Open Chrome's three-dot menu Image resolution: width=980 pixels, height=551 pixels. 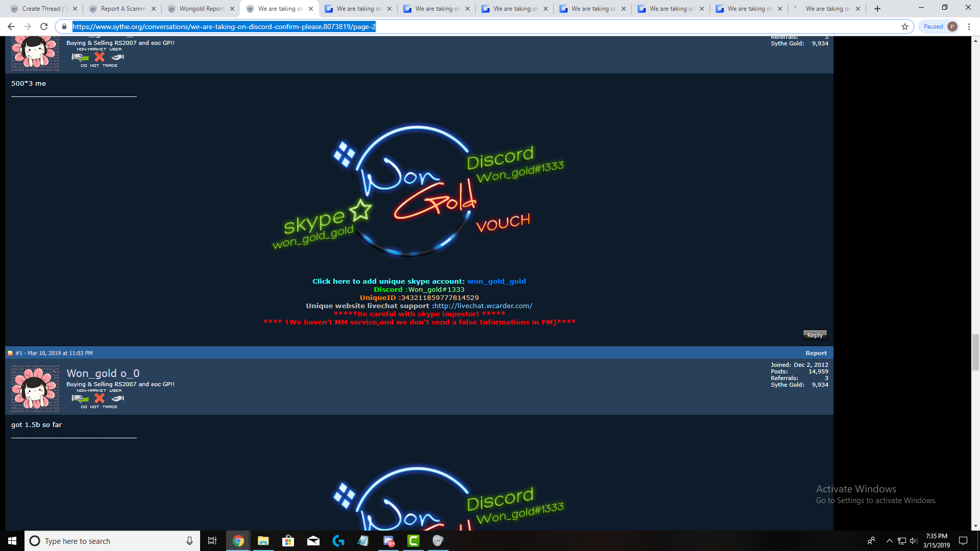(x=969, y=27)
